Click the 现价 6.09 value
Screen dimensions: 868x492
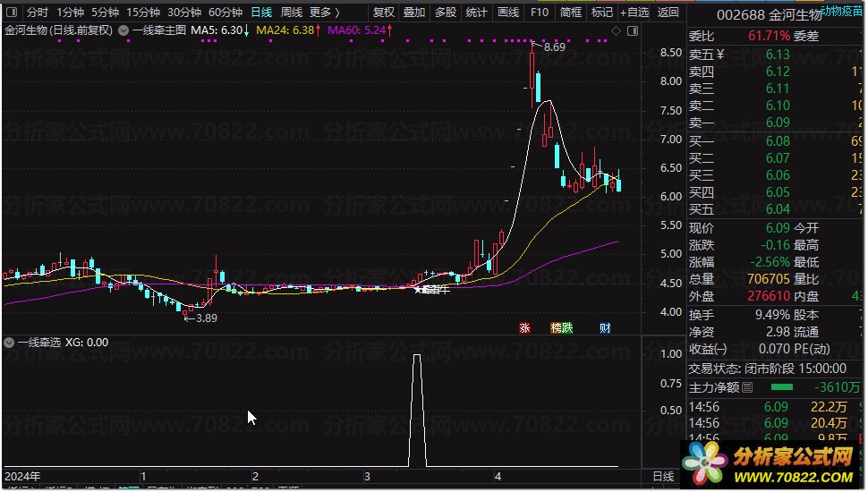pos(778,228)
